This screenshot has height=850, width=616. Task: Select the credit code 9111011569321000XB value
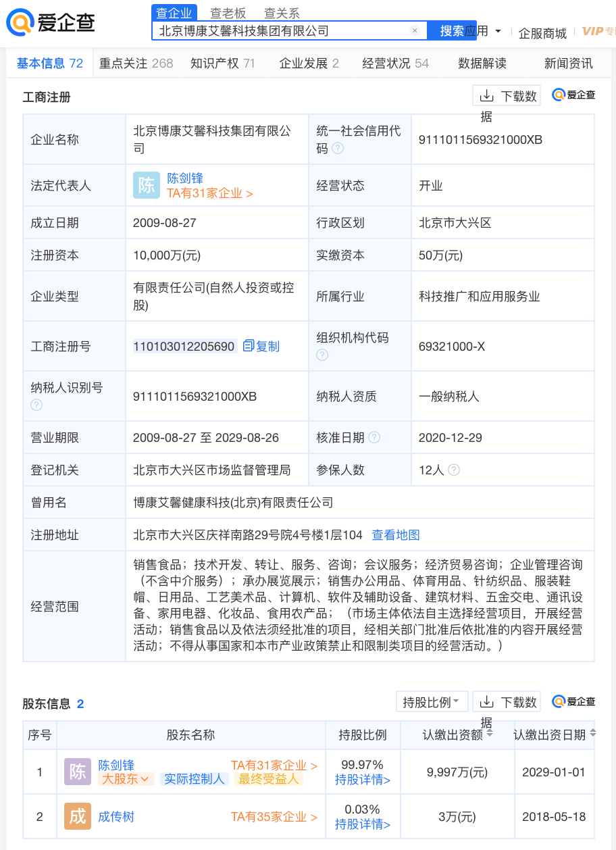pos(481,140)
